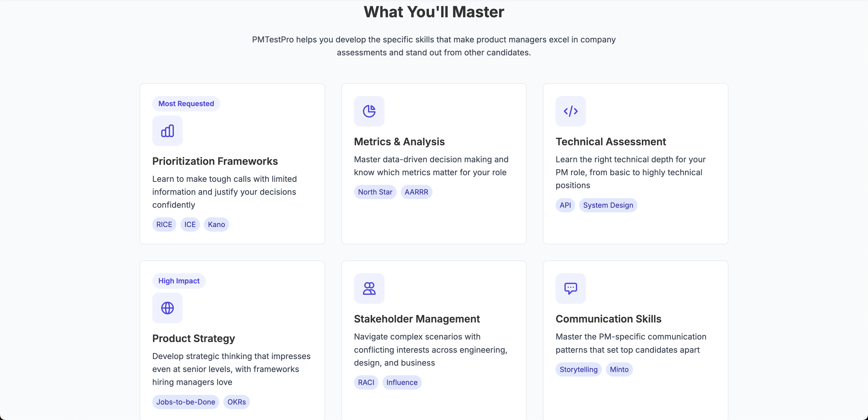Viewport: 868px width, 420px height.
Task: Click the Jobs-to-be-Done tag
Action: click(x=186, y=402)
